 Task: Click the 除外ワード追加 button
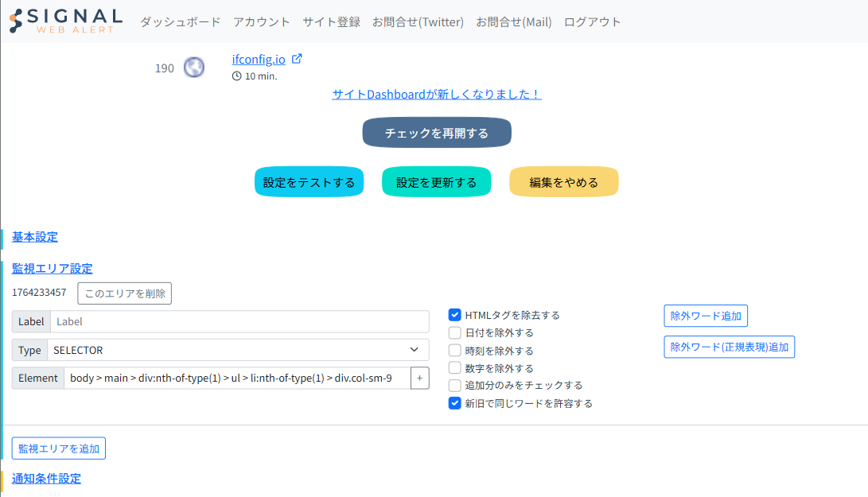(705, 316)
